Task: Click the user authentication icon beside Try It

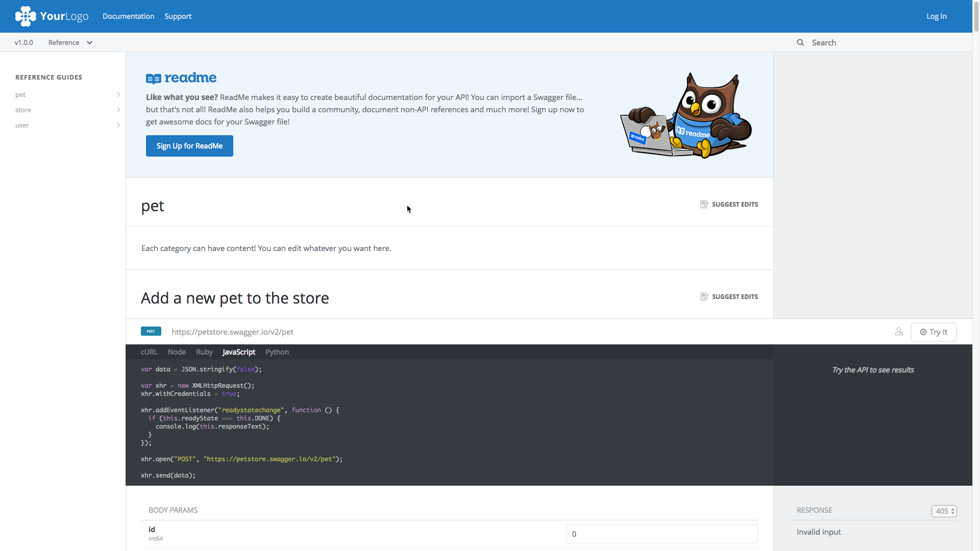Action: pyautogui.click(x=899, y=332)
